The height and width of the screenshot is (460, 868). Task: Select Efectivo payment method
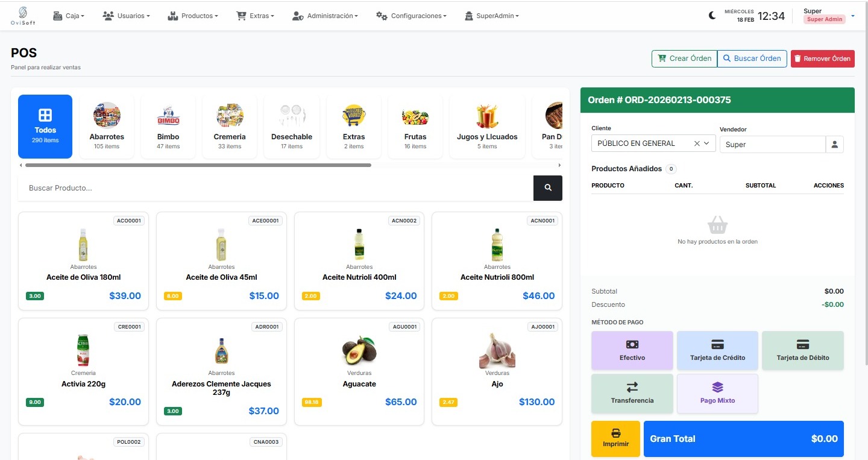632,350
